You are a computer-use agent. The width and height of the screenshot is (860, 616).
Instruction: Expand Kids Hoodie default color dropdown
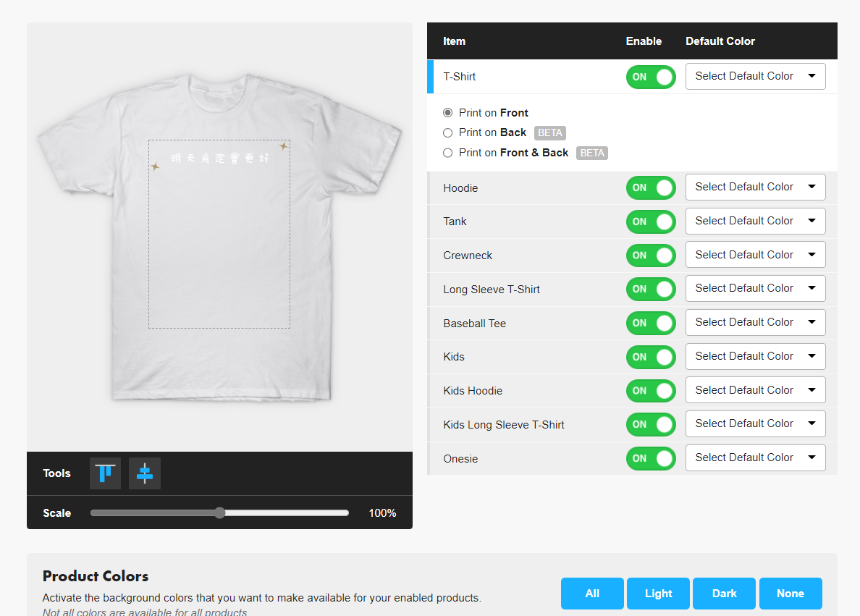point(755,390)
